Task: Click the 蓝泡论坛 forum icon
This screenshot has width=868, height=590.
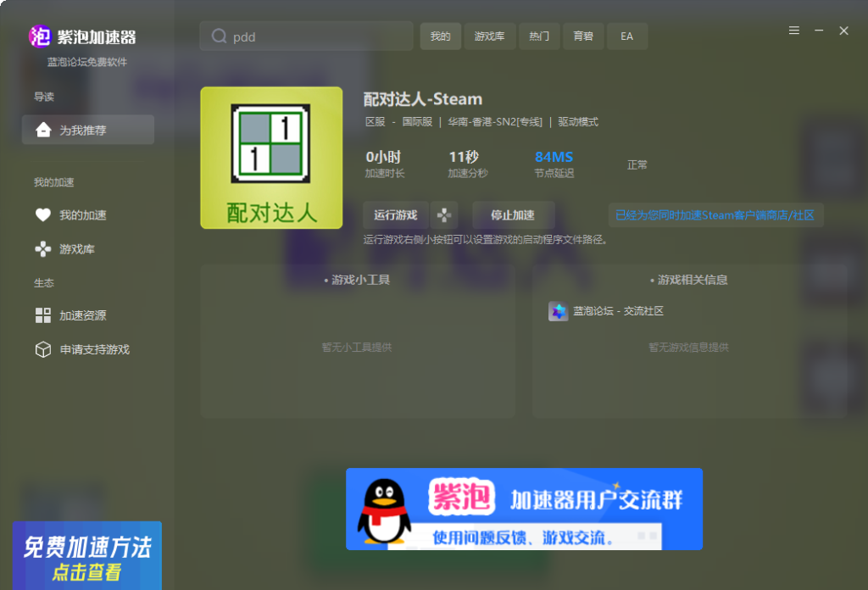Action: click(558, 311)
